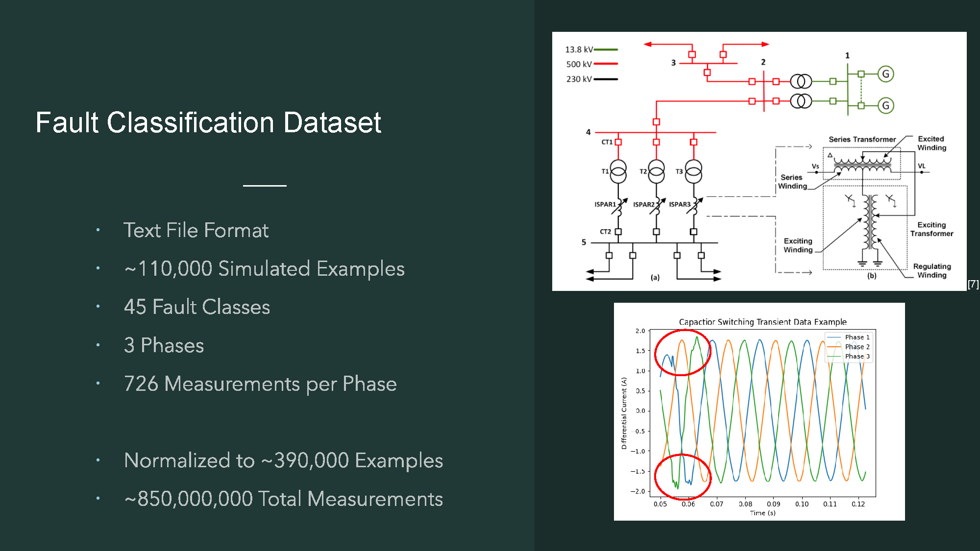The image size is (980, 551).
Task: Click the lower generator G symbol
Action: click(x=885, y=105)
